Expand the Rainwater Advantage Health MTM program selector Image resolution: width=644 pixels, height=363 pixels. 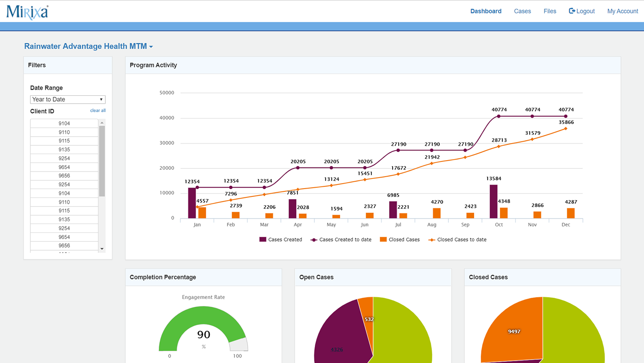(x=88, y=46)
